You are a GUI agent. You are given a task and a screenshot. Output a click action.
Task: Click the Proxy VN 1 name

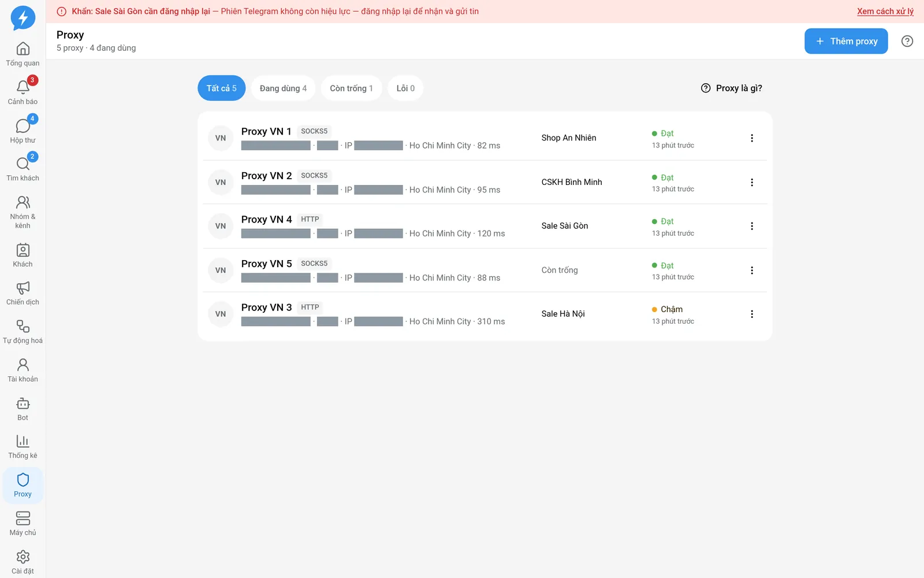click(266, 131)
